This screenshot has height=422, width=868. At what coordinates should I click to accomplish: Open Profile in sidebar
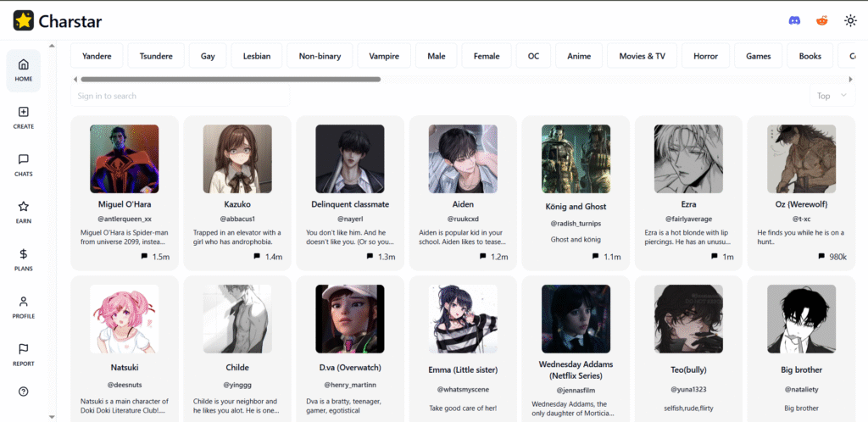point(23,308)
